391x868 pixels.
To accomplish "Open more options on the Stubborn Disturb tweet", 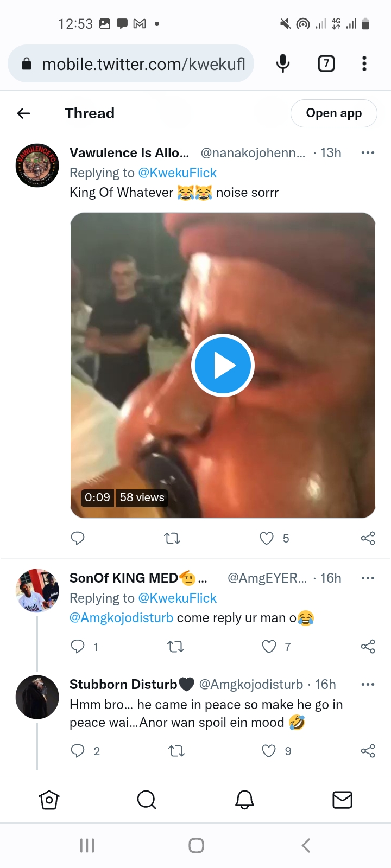I will (368, 685).
